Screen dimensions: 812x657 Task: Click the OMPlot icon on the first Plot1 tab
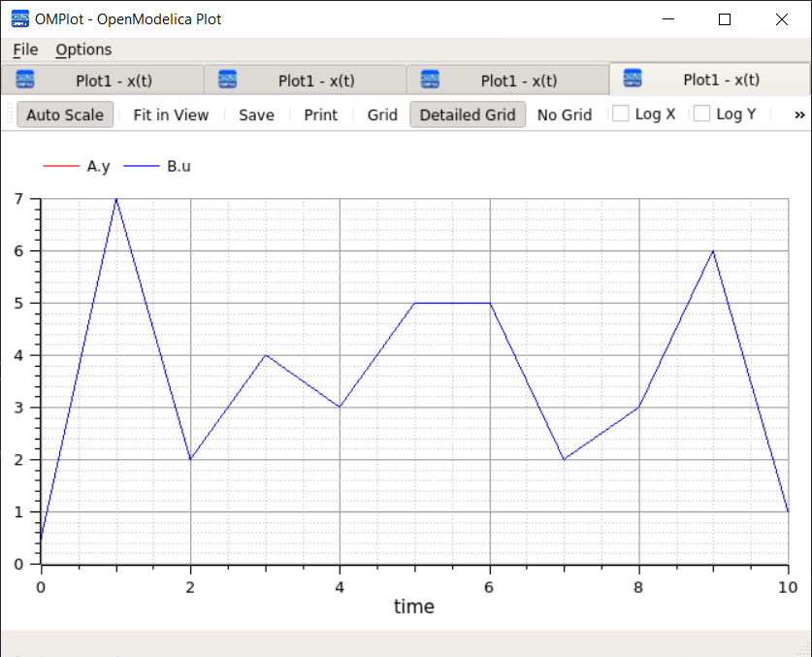(x=24, y=80)
